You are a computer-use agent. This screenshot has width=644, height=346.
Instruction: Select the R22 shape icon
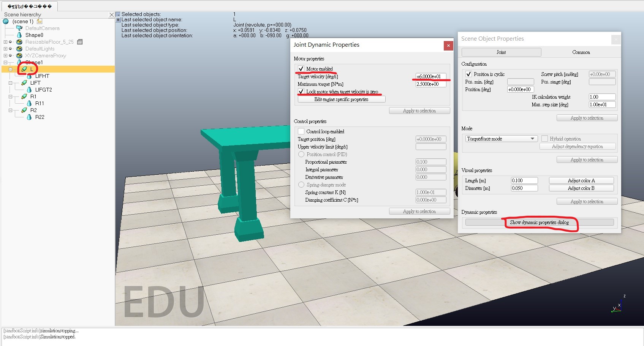(x=29, y=117)
